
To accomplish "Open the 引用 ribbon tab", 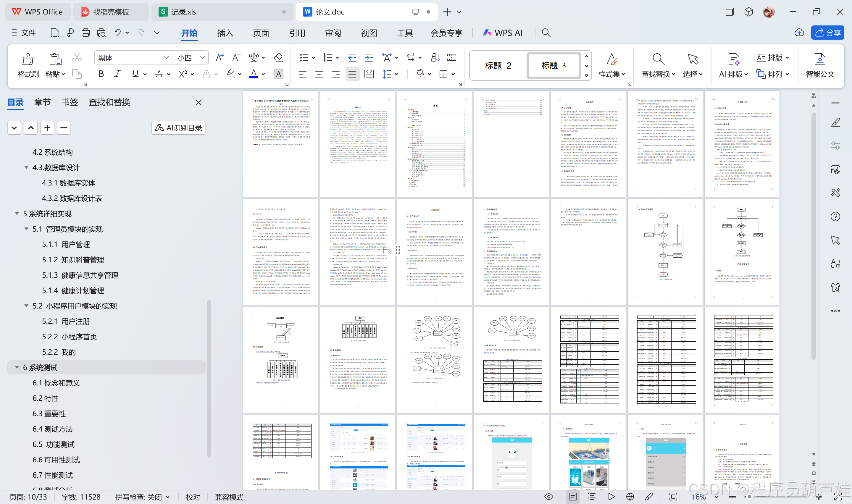I will click(297, 33).
